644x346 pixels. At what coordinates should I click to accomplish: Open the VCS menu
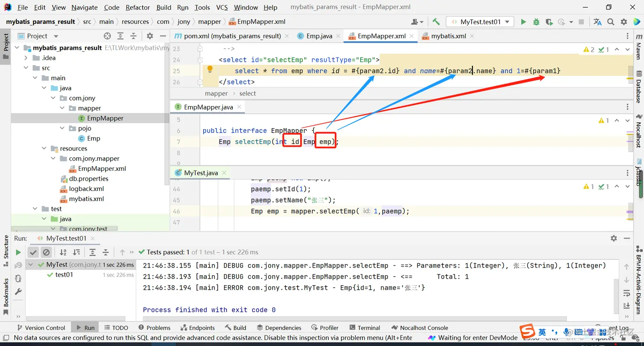coord(222,7)
